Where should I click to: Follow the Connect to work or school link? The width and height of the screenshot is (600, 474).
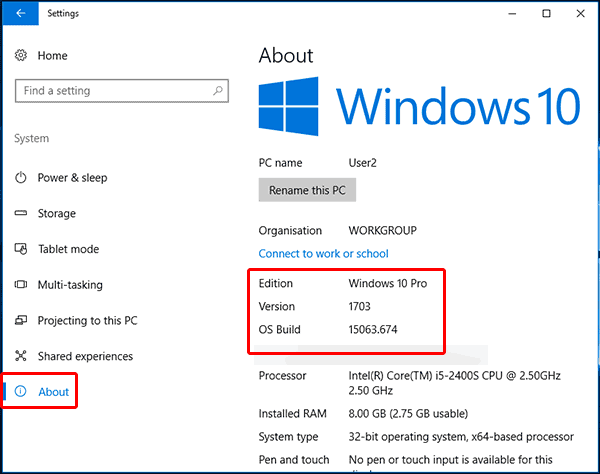[x=323, y=254]
